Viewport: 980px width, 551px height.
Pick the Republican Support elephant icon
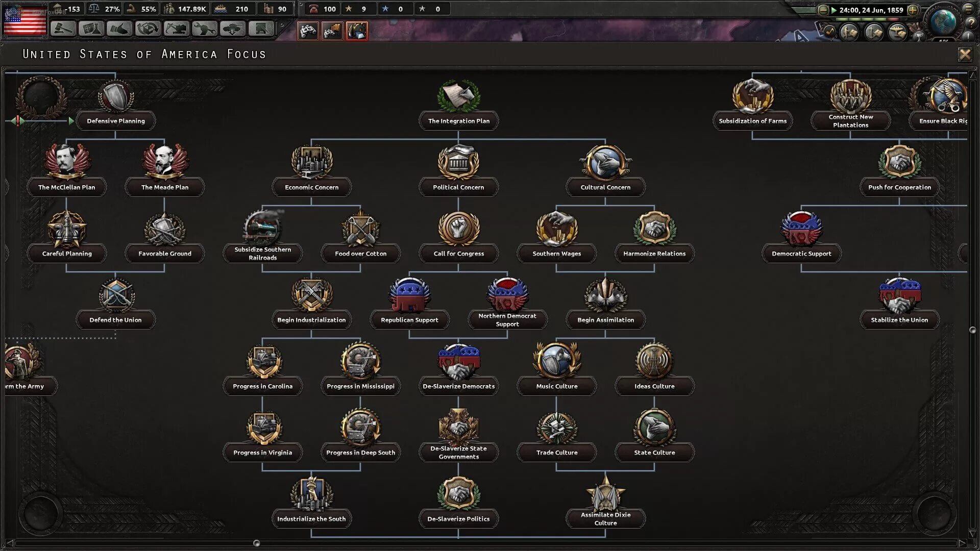point(409,295)
